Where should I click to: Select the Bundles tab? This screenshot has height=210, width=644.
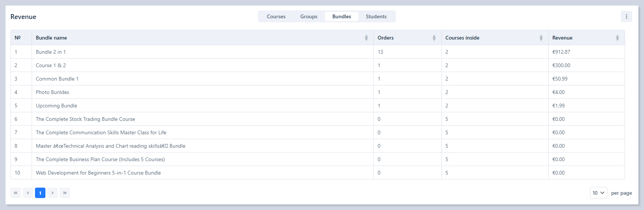pos(341,16)
